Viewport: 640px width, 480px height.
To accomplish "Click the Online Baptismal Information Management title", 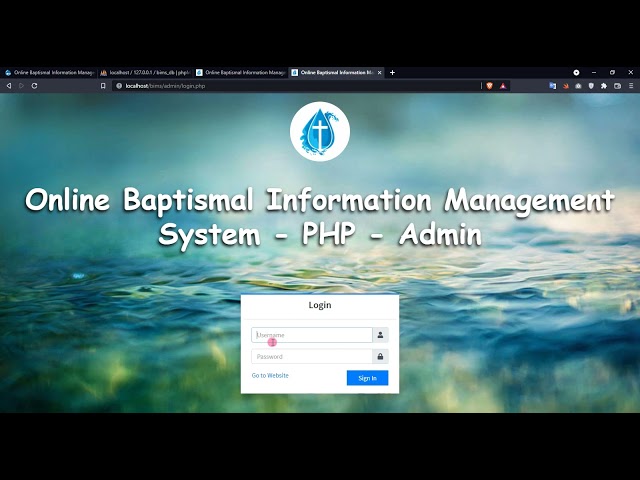I will (x=320, y=201).
